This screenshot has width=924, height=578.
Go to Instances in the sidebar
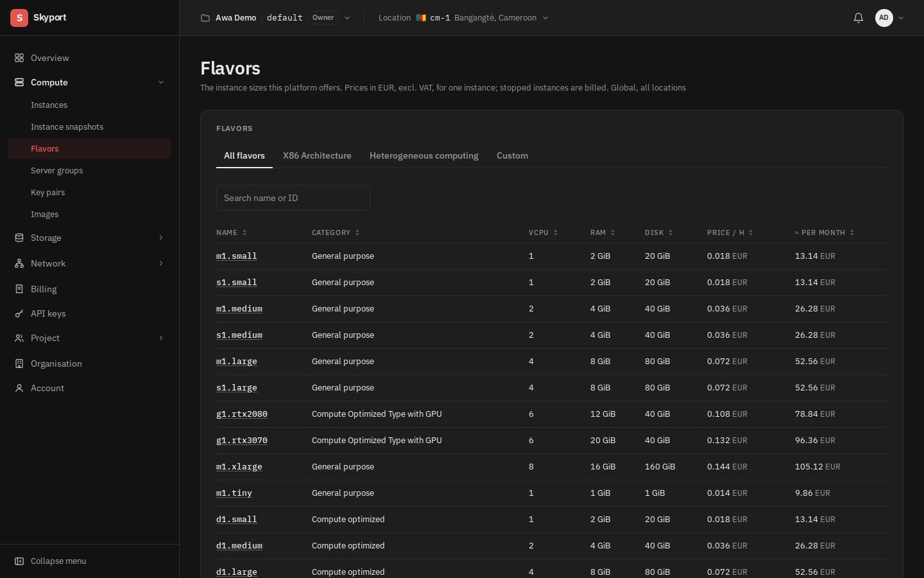pyautogui.click(x=90, y=105)
